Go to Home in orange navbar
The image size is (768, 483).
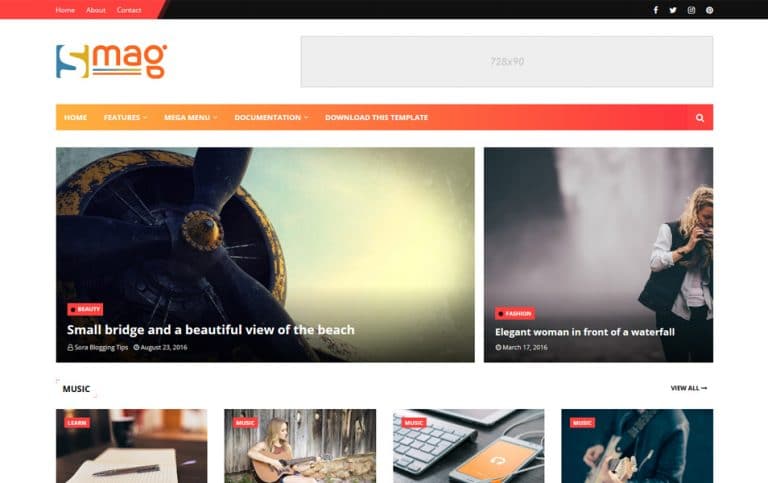[75, 118]
